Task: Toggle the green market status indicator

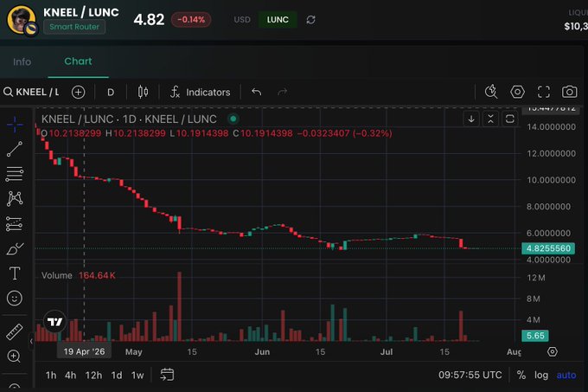Action: tap(233, 119)
